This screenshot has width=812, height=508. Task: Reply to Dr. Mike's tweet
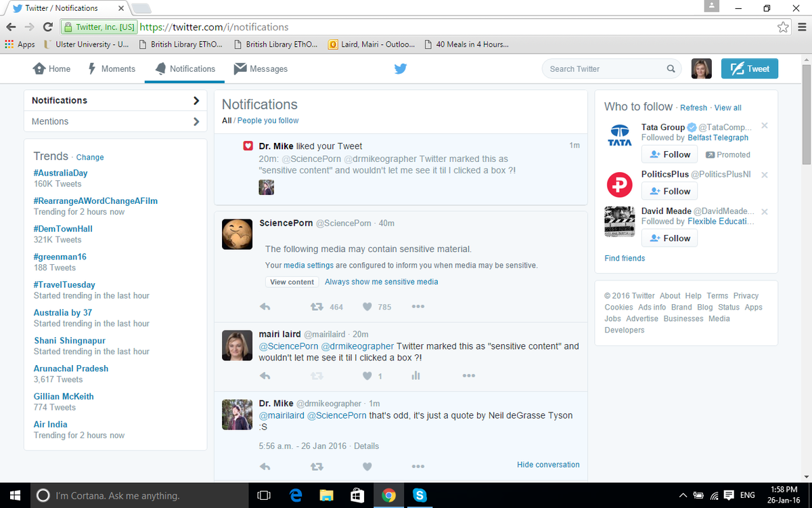click(265, 467)
